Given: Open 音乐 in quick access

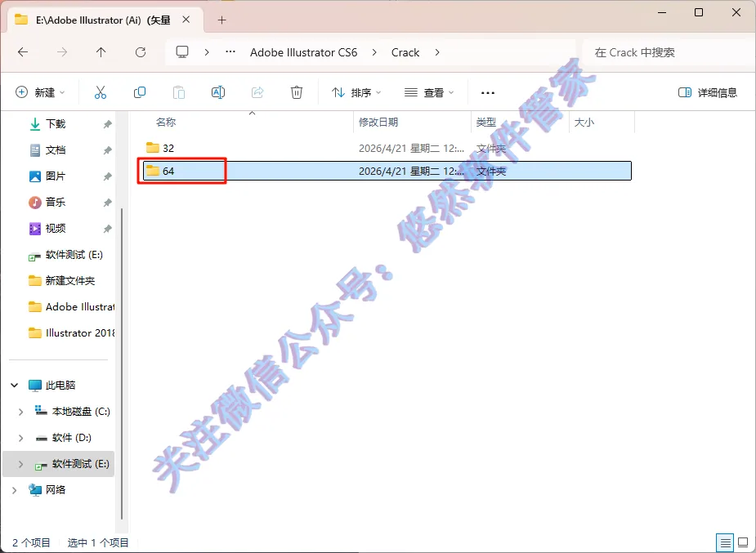Looking at the screenshot, I should pos(56,202).
